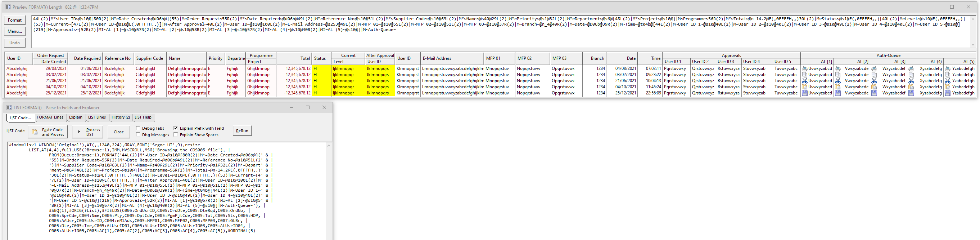Click the scissors icon in AL [3] column

pos(874,81)
